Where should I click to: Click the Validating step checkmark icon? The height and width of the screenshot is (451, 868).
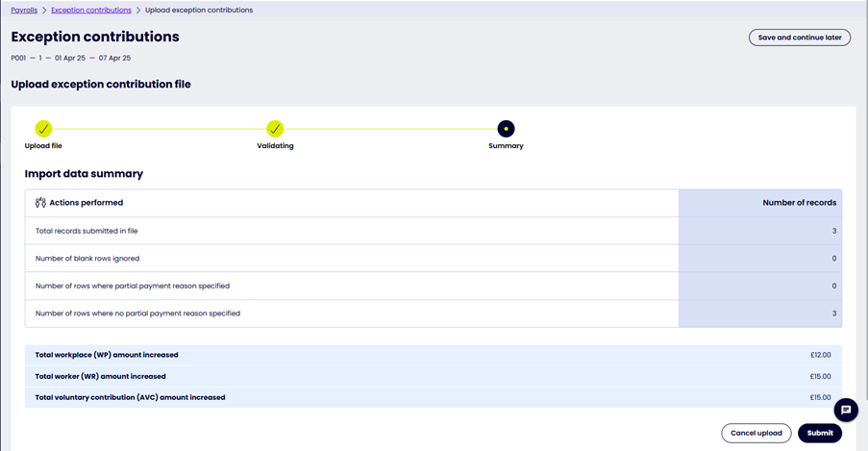pos(275,129)
